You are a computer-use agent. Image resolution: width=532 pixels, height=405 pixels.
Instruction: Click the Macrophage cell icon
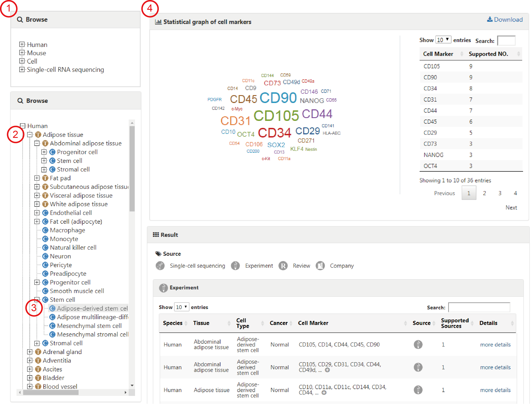45,231
